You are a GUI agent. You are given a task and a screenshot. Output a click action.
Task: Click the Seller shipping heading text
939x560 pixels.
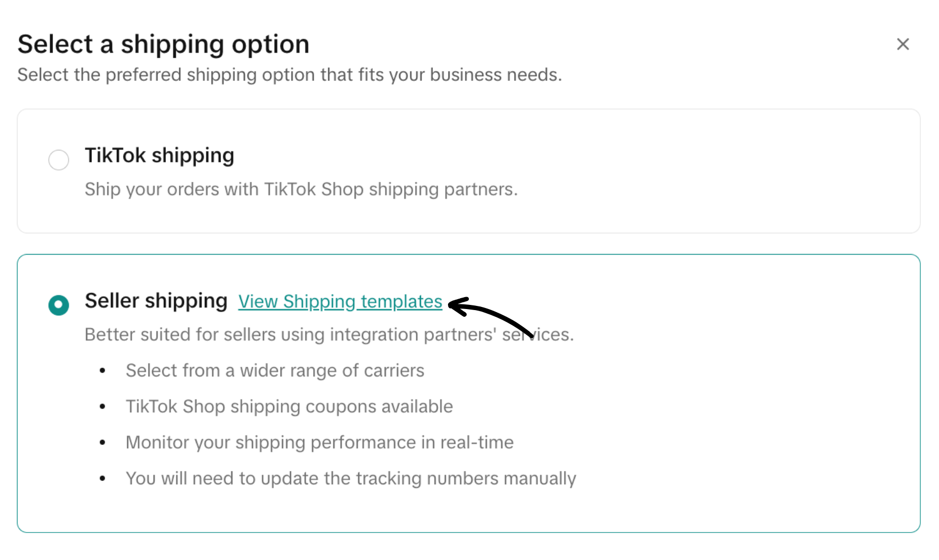click(x=156, y=301)
